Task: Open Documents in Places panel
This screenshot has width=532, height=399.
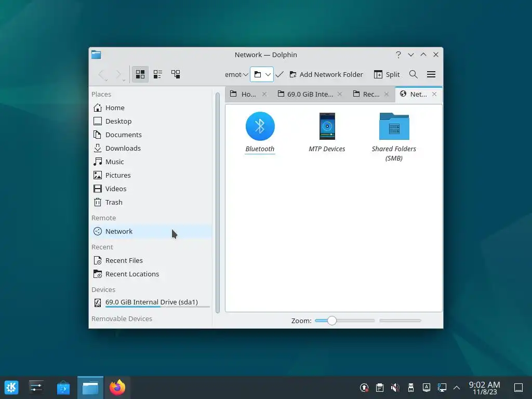Action: click(151, 135)
